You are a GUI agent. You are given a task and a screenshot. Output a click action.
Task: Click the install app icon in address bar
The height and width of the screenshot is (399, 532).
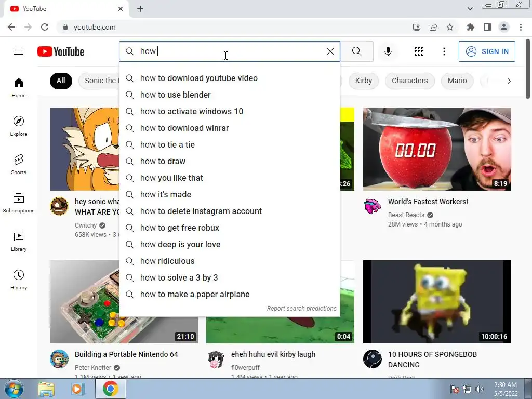(x=416, y=27)
